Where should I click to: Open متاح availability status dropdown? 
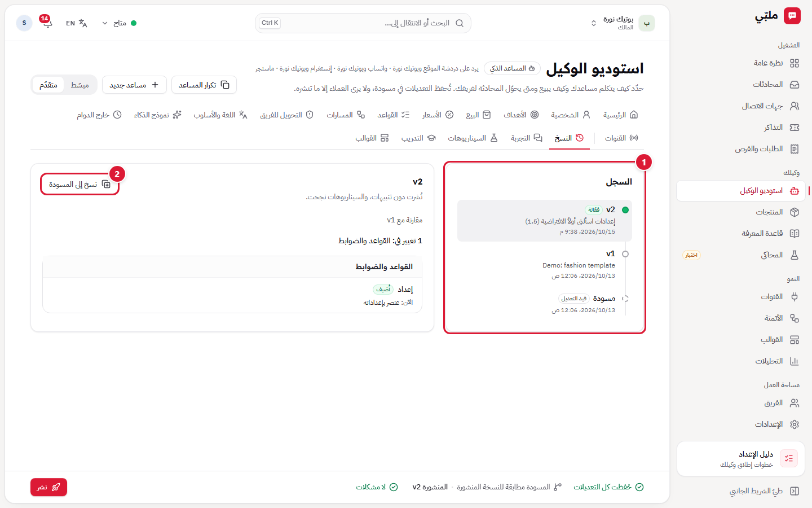[x=119, y=23]
